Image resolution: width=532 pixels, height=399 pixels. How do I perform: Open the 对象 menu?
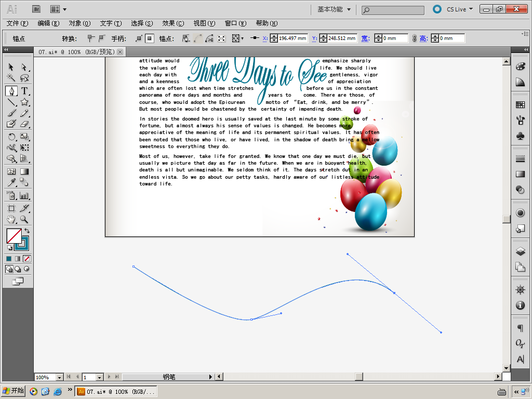[x=79, y=23]
